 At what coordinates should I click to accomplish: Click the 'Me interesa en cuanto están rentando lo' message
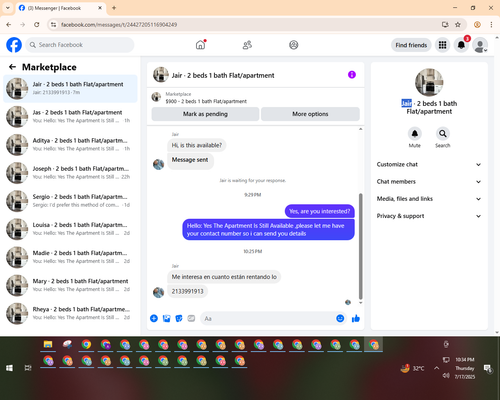pyautogui.click(x=224, y=277)
